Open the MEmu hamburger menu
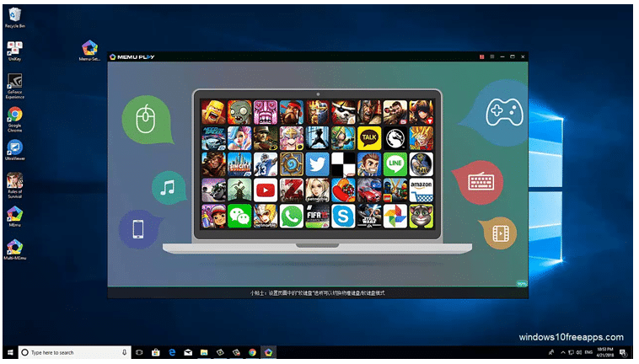Screen dimensions: 639x364 (491, 57)
